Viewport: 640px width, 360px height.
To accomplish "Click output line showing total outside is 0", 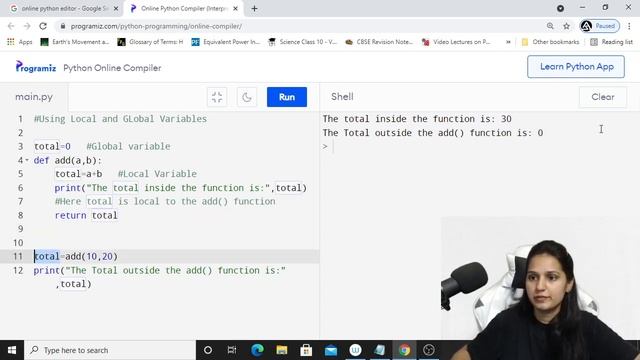I will pyautogui.click(x=433, y=133).
